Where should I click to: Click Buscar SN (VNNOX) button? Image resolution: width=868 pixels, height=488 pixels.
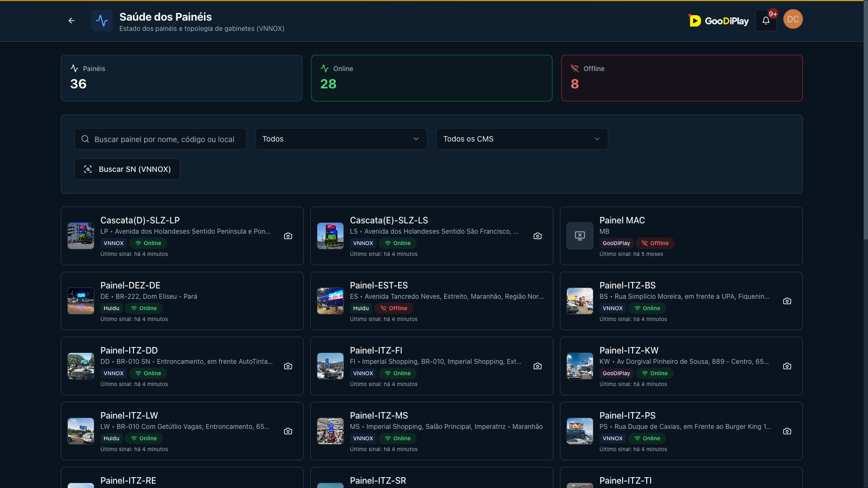(x=127, y=169)
